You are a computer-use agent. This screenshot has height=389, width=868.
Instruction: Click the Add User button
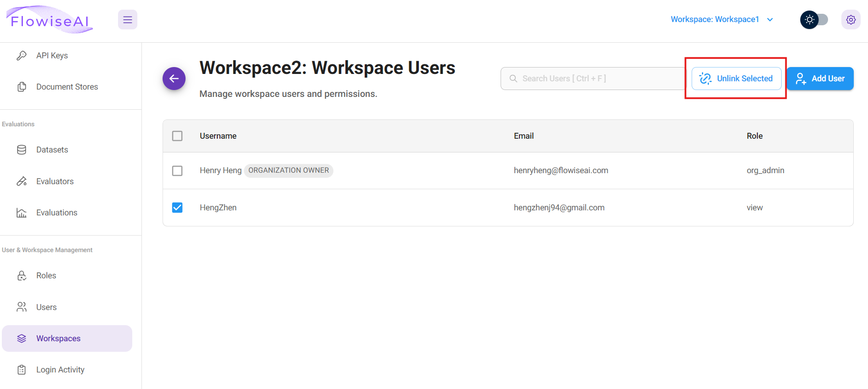tap(820, 79)
